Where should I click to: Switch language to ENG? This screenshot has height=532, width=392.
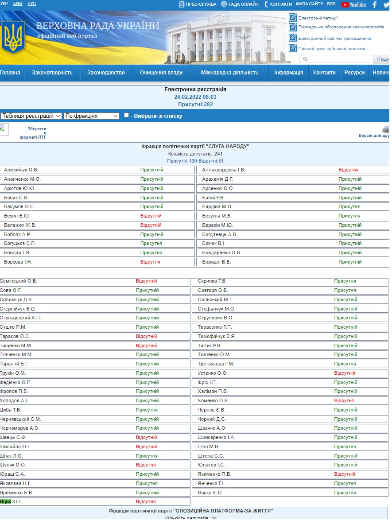point(18,4)
